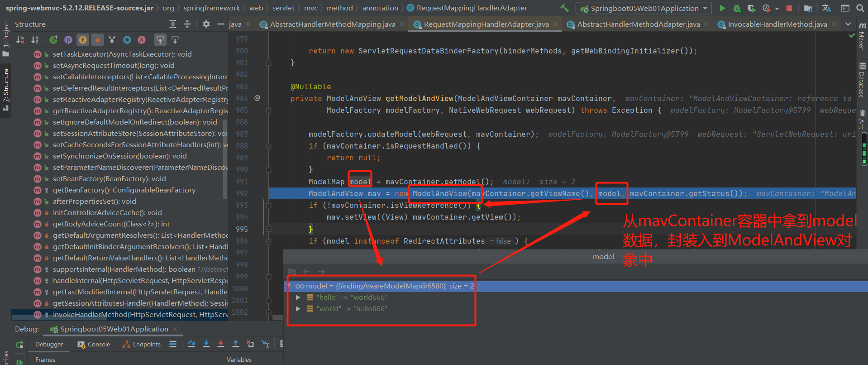Screen dimensions: 868x365
Task: Select the Endpoints tab
Action: 141,344
